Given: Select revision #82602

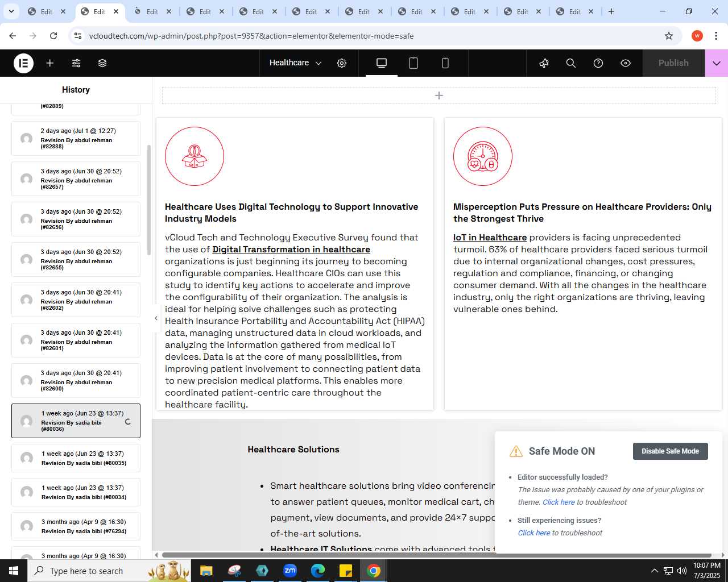Looking at the screenshot, I should point(76,300).
